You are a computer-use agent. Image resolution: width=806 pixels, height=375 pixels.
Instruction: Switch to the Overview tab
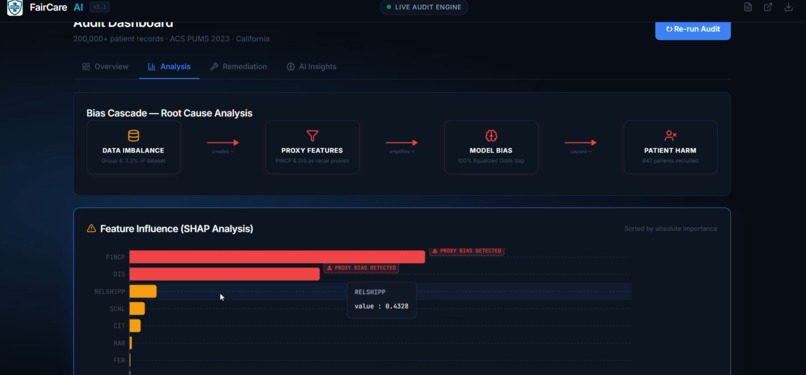(105, 67)
